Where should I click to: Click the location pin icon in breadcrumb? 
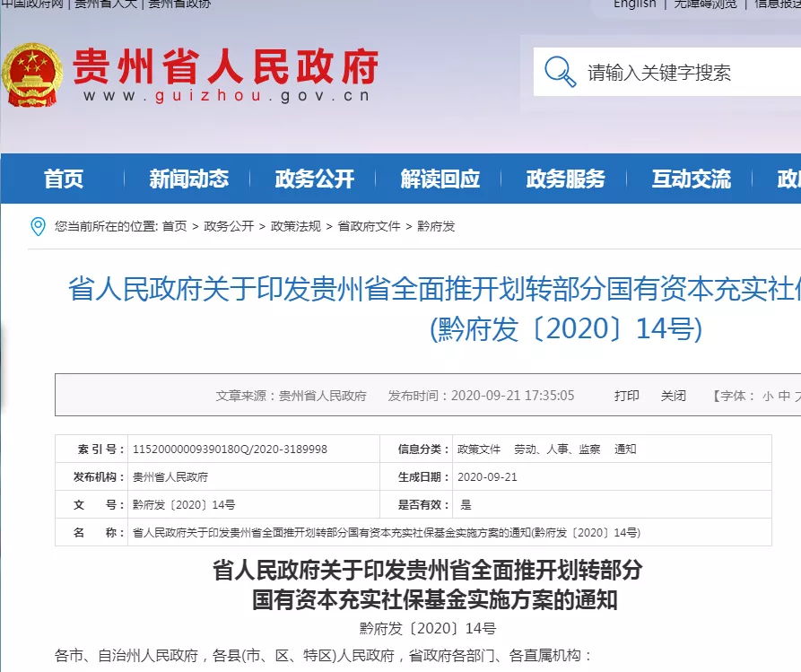[x=38, y=226]
